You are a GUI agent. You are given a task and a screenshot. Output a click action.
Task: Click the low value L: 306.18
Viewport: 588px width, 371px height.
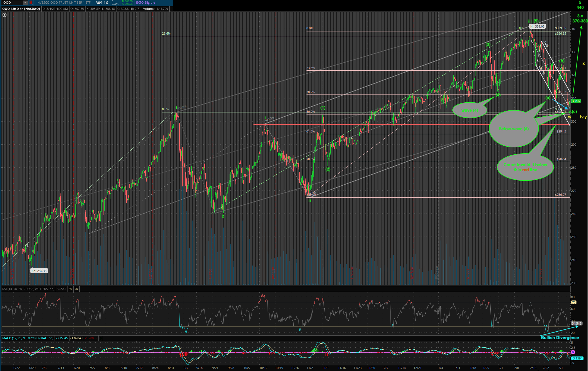108,9
